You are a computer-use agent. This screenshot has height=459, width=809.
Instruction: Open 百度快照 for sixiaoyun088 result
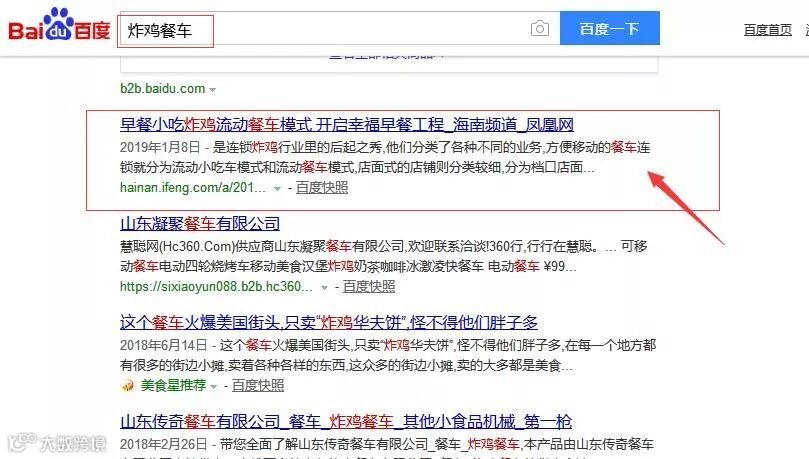click(x=369, y=286)
